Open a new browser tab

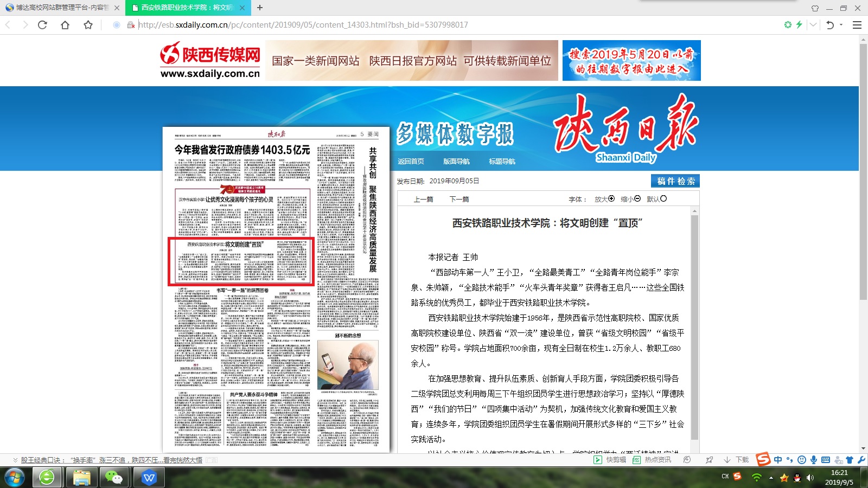coord(260,8)
